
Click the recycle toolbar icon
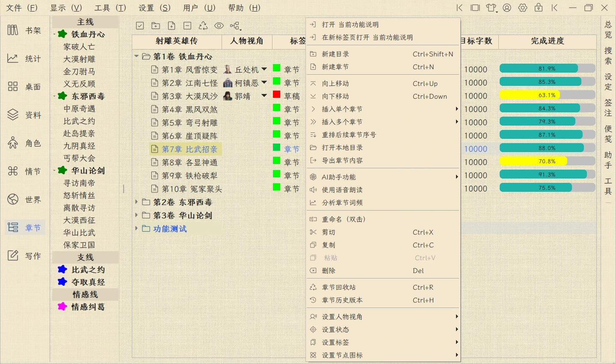coord(203,26)
